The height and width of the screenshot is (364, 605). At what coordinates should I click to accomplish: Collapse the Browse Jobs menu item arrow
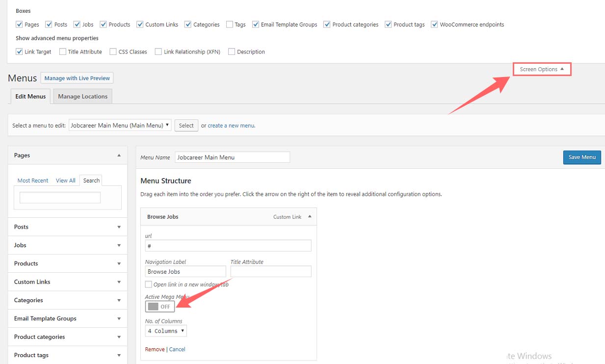[x=310, y=216]
